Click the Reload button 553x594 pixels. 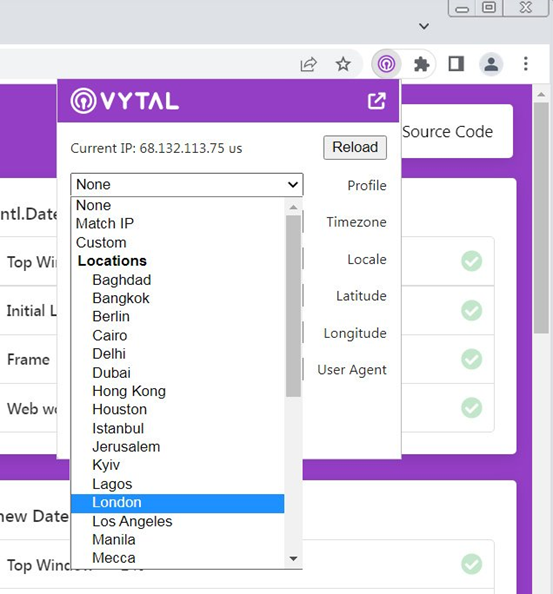pyautogui.click(x=355, y=147)
